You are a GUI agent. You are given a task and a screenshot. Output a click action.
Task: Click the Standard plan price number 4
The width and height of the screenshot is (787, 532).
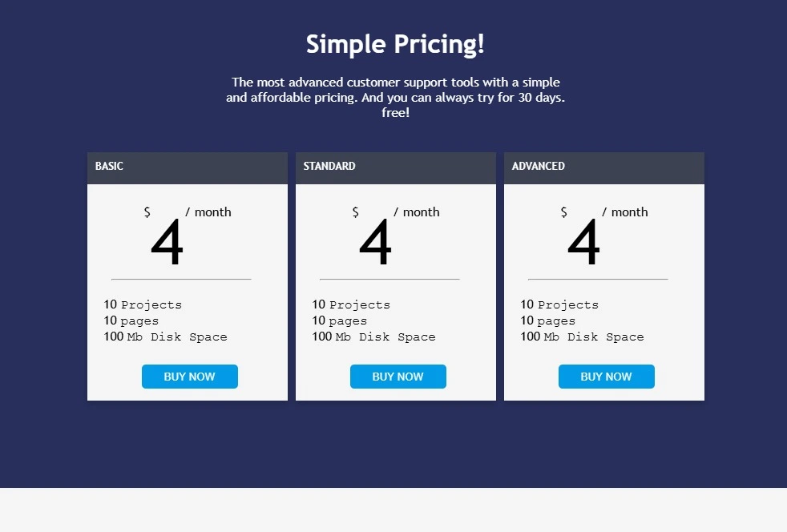pos(375,244)
